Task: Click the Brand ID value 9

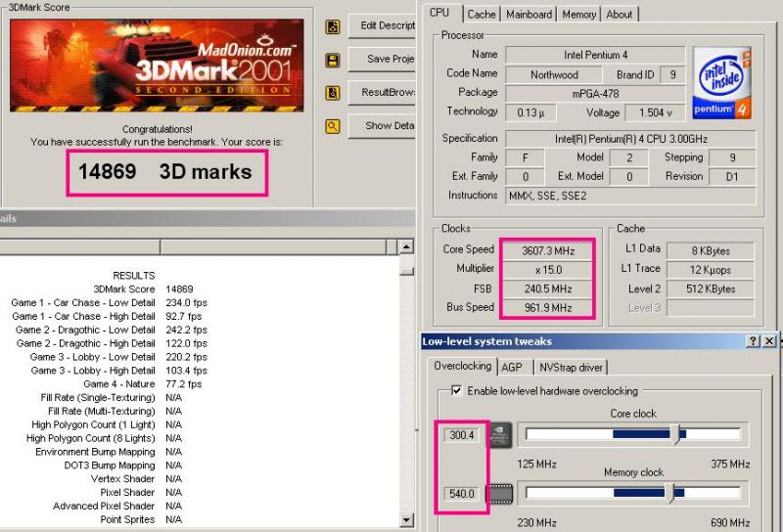Action: click(x=672, y=75)
